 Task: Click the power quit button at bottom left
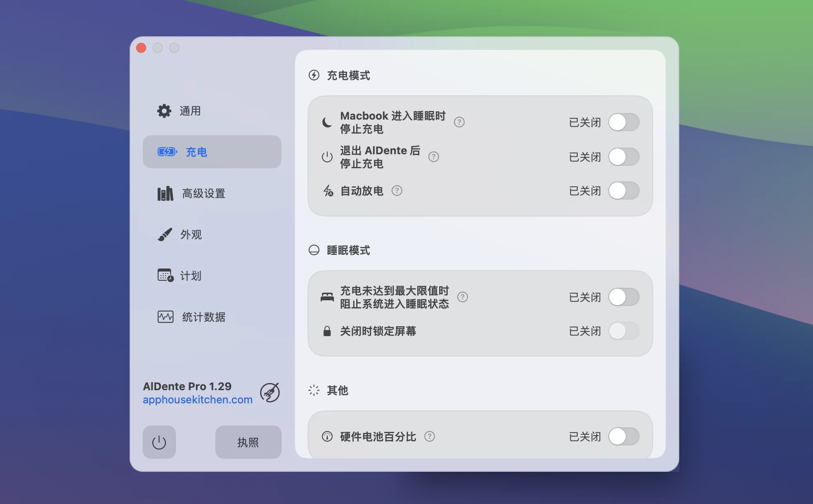(x=159, y=442)
